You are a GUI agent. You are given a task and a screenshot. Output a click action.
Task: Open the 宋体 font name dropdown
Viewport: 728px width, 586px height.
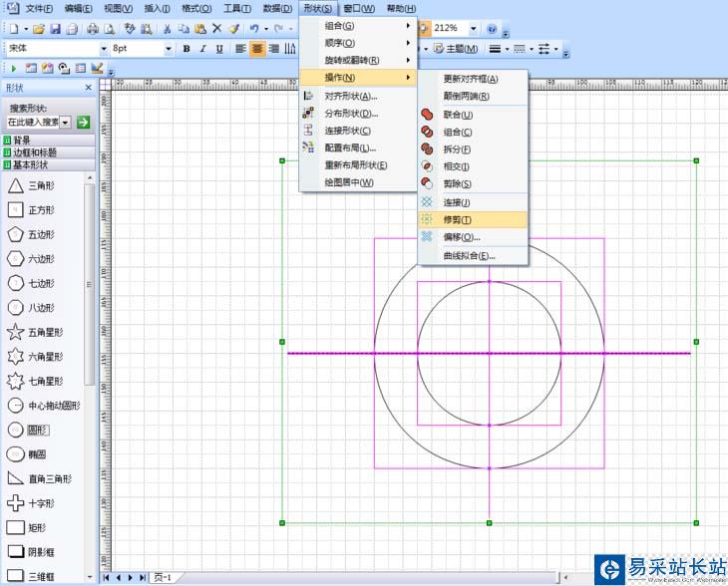point(103,48)
